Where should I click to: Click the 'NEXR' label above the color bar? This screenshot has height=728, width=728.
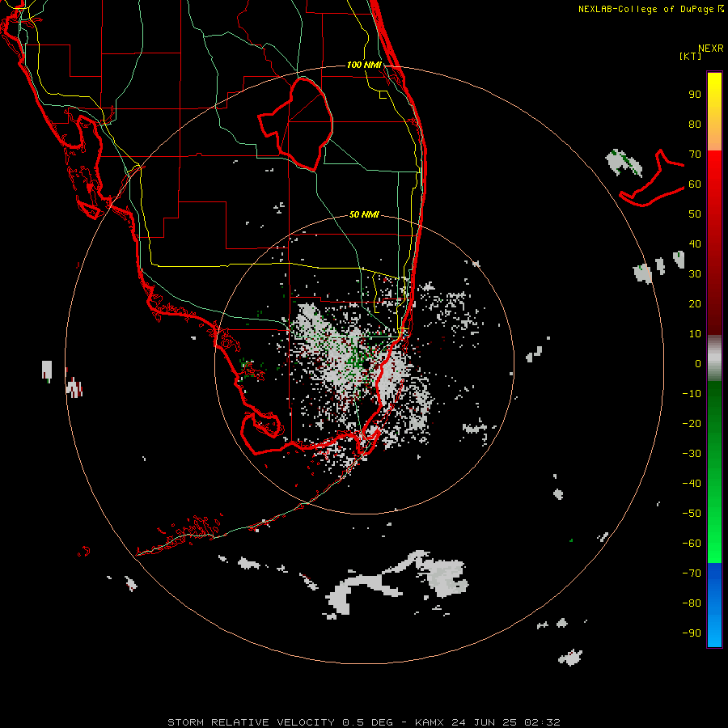(x=711, y=49)
